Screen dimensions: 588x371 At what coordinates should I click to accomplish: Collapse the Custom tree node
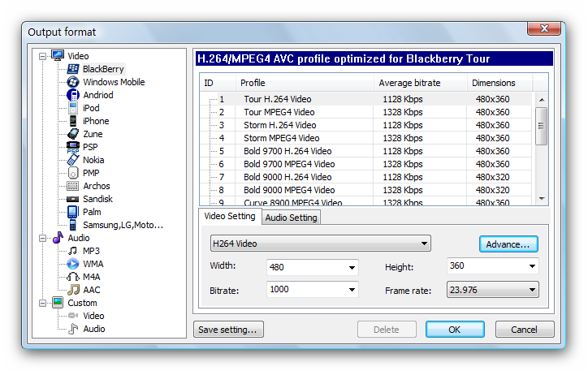43,303
